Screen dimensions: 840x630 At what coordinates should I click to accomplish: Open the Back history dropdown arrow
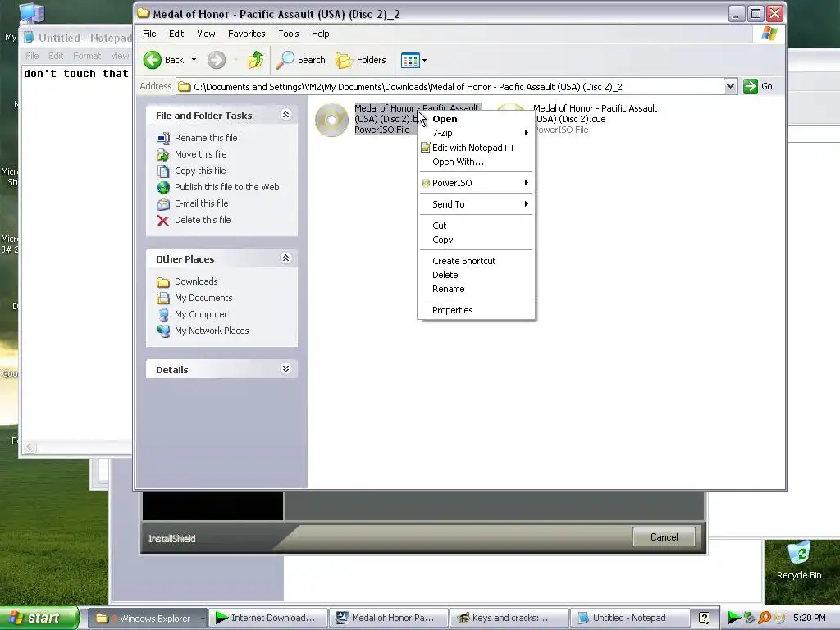pos(194,60)
